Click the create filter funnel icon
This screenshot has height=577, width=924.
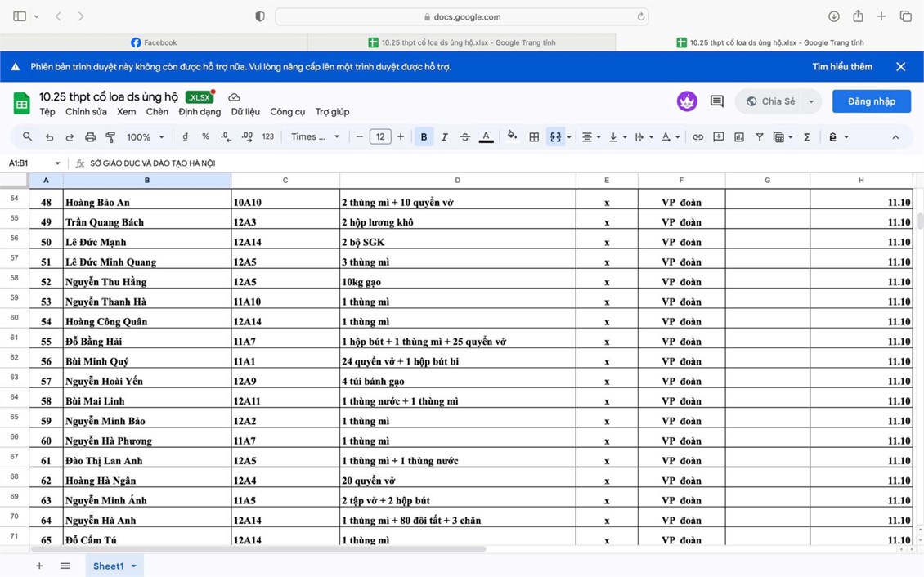click(760, 137)
